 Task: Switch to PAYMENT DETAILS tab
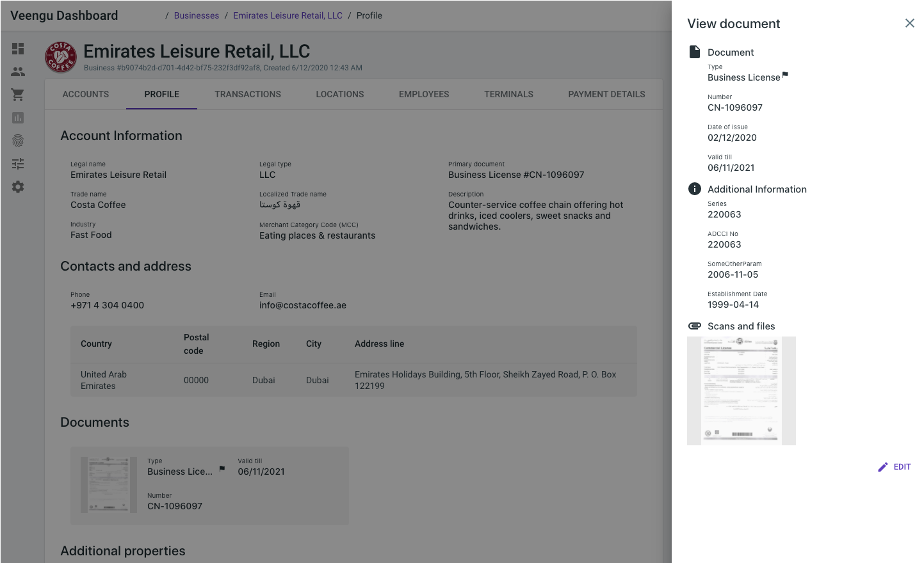[606, 94]
